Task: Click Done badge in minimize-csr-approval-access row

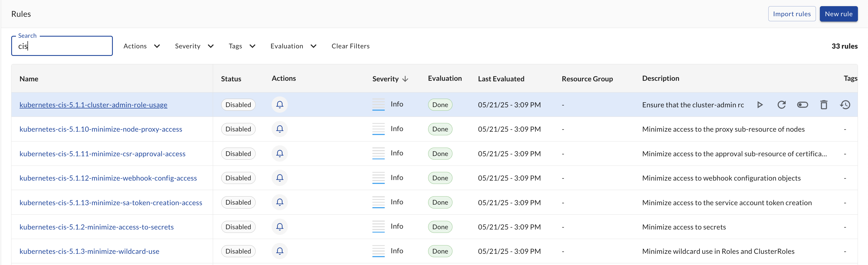Action: click(x=440, y=153)
